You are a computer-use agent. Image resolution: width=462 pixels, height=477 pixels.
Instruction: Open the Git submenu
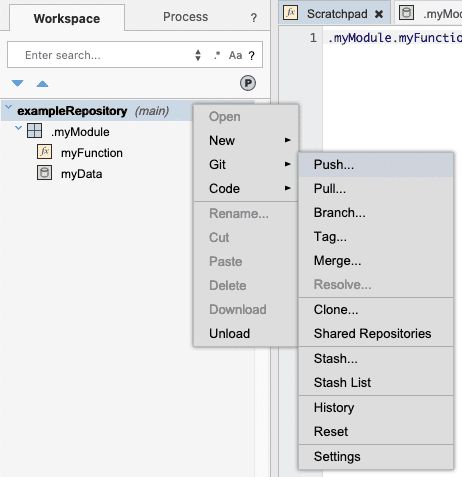(x=246, y=164)
